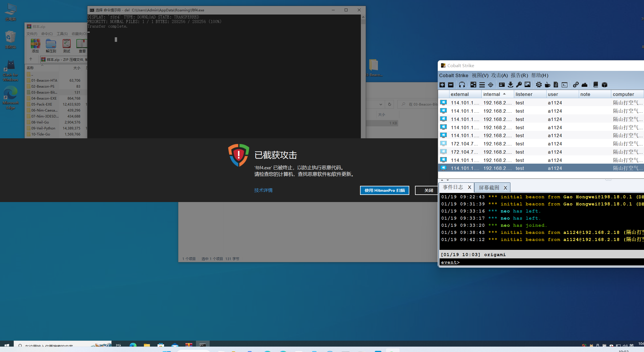Open the key Credentials icon
The height and width of the screenshot is (352, 644).
pos(519,85)
